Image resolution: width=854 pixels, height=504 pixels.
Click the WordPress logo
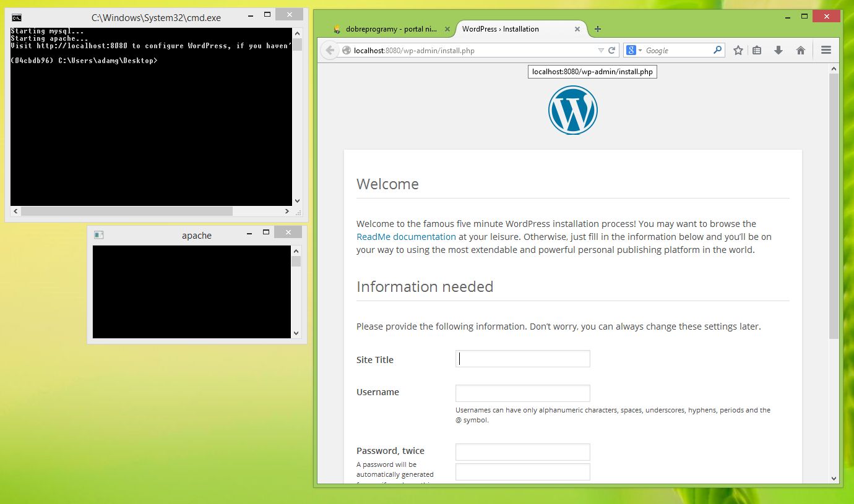pos(572,110)
